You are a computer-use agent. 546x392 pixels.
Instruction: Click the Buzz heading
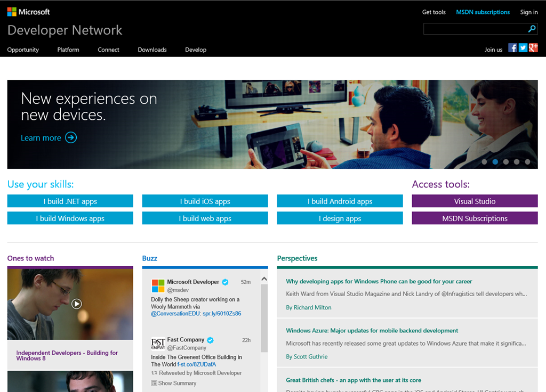click(150, 258)
